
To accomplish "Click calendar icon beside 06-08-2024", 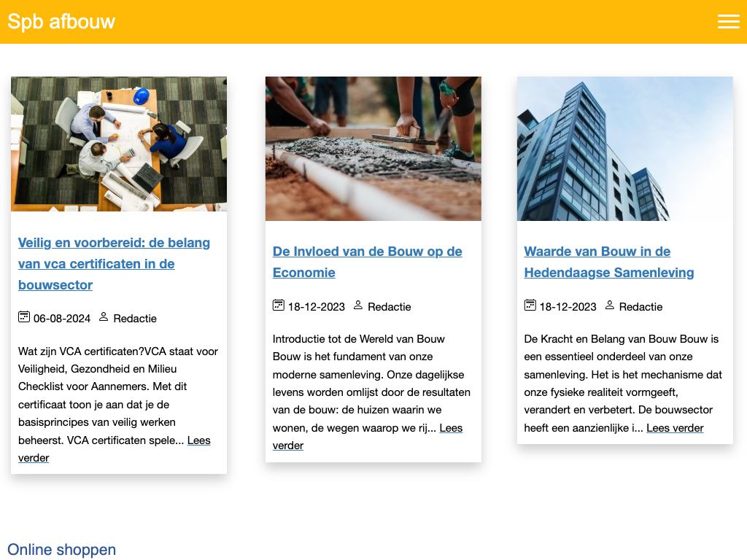I will coord(24,317).
